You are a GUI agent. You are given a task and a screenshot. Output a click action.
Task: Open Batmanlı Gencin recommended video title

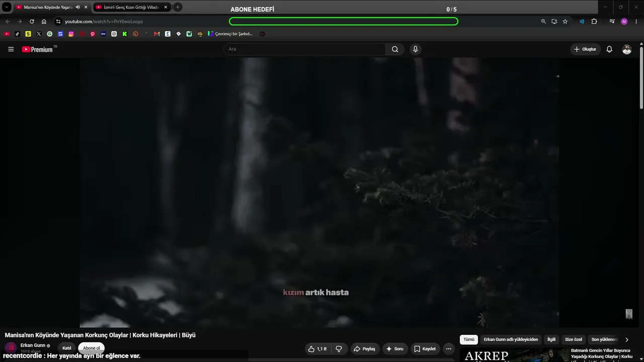tap(601, 353)
